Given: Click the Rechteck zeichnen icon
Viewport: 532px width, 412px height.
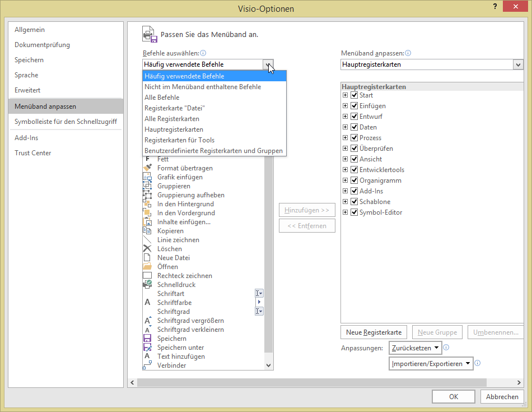Looking at the screenshot, I should click(x=147, y=275).
